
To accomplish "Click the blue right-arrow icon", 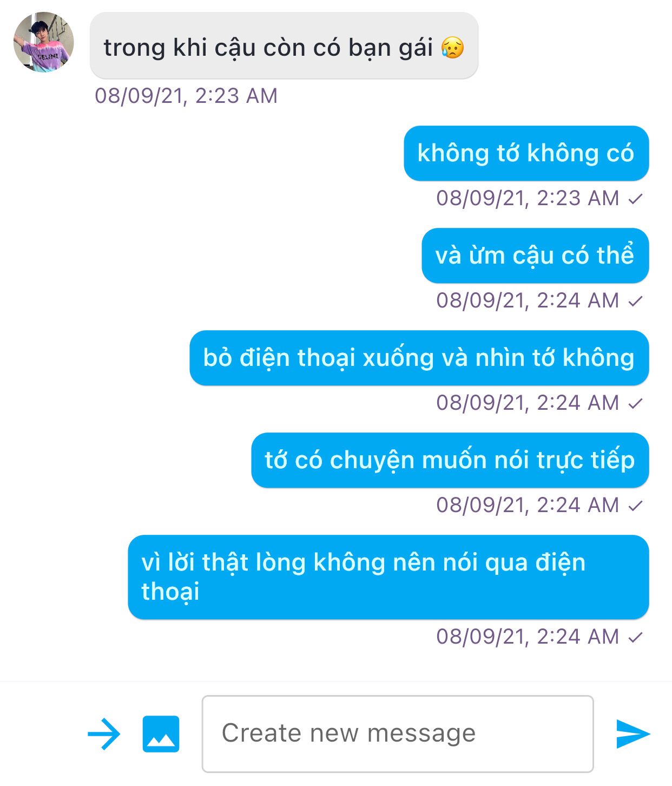I will click(104, 734).
